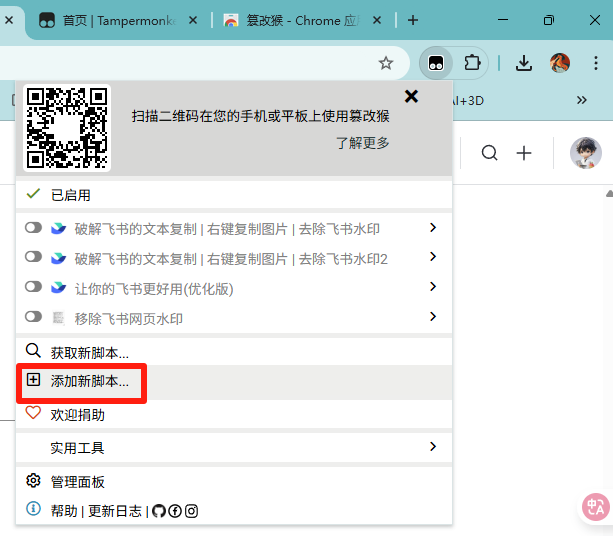This screenshot has height=536, width=613.
Task: Dismiss the QR code banner
Action: (411, 97)
